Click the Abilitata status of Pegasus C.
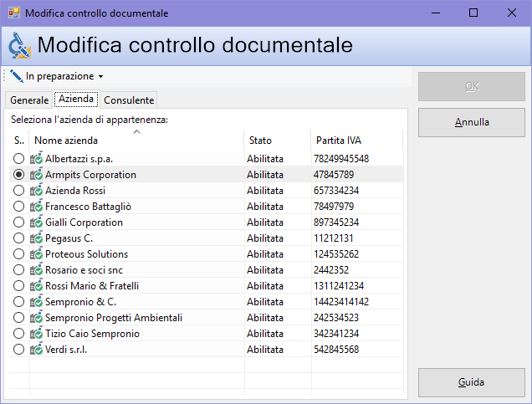 tap(265, 238)
